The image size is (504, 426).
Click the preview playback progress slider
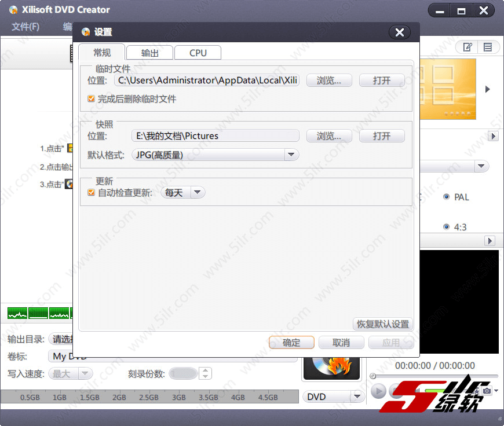click(434, 376)
